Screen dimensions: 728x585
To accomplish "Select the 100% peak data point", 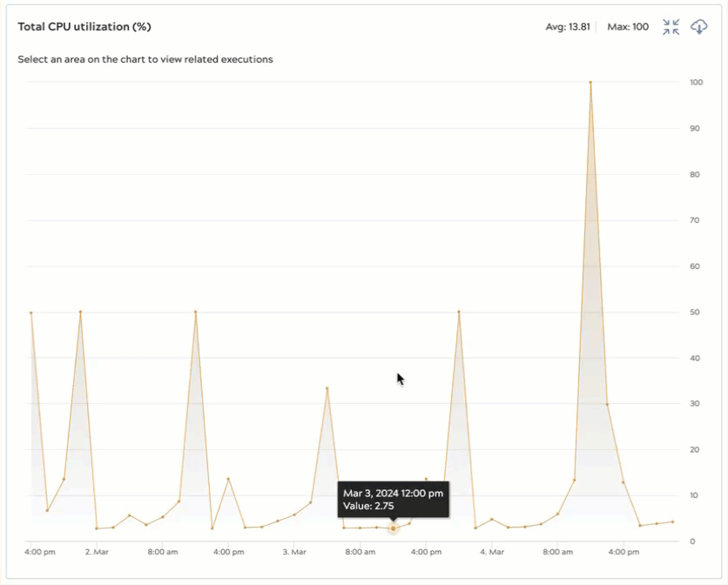I will pyautogui.click(x=590, y=83).
